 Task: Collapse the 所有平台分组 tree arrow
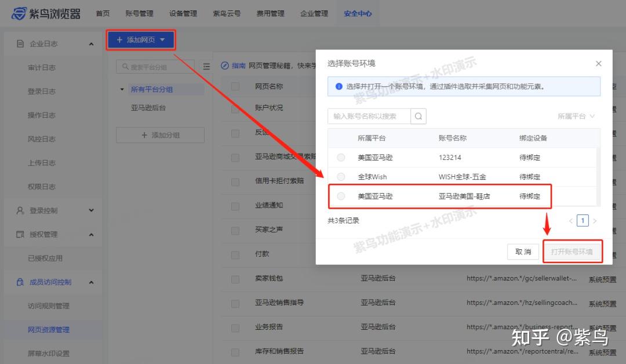[x=122, y=89]
